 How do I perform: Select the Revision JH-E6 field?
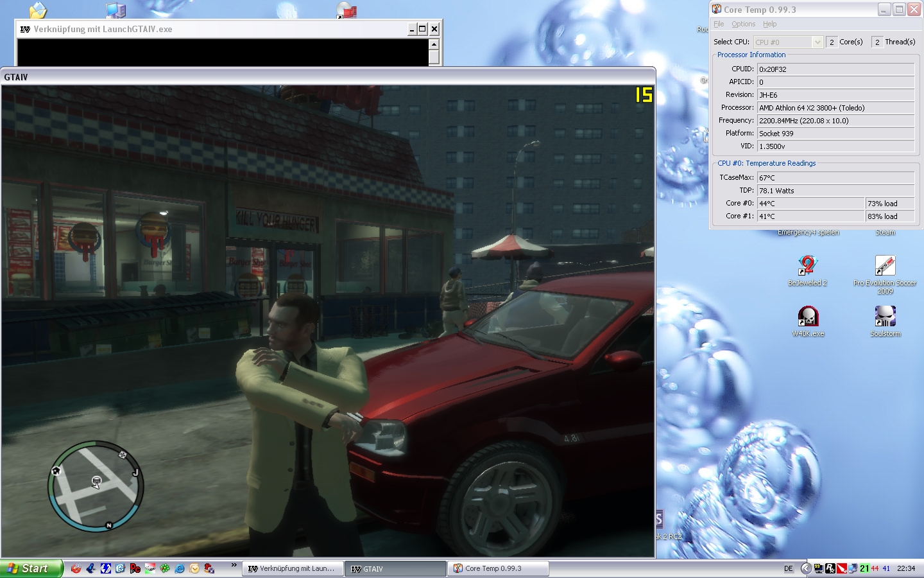point(835,95)
